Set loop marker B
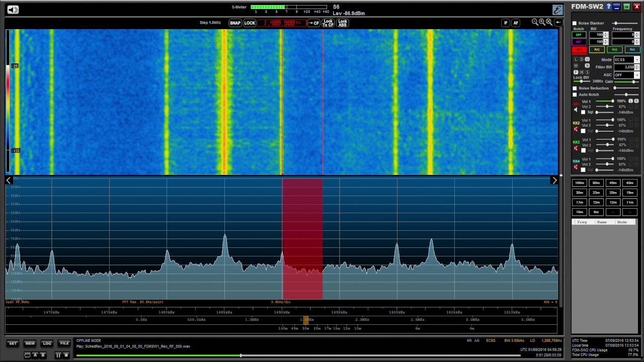This screenshot has width=644, height=362. coord(43,355)
